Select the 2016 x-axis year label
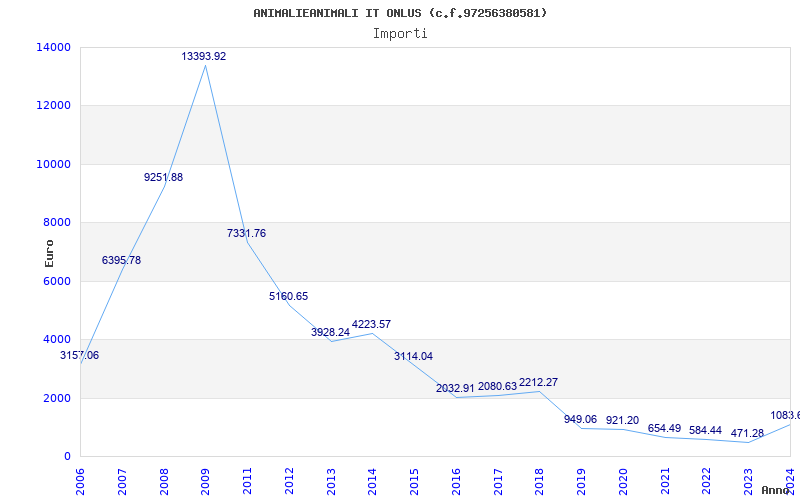This screenshot has height=500, width=800. [456, 482]
